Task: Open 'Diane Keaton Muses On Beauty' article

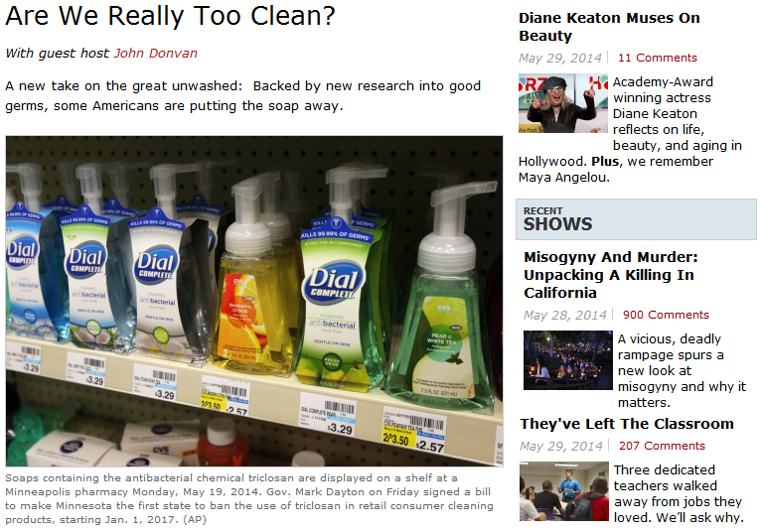Action: coord(609,27)
